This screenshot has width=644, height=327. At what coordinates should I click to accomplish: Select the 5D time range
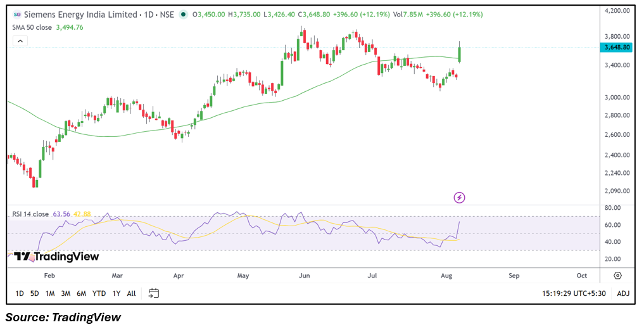(x=34, y=293)
